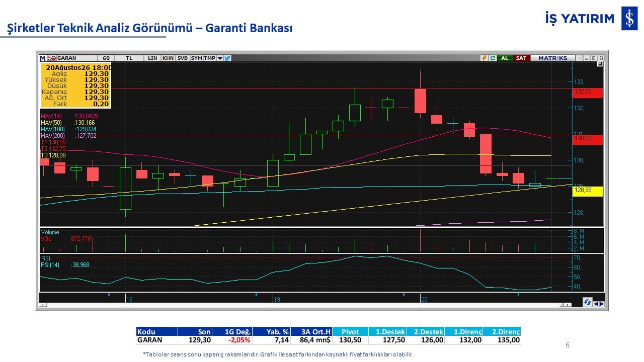644x362 pixels.
Task: Click the Pivot column header
Action: [x=350, y=331]
